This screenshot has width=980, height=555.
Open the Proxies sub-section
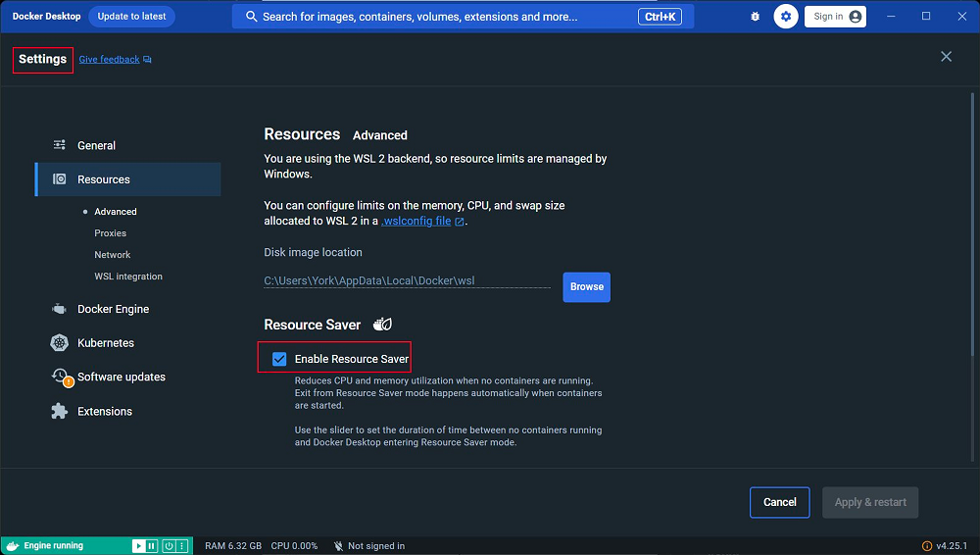tap(110, 233)
